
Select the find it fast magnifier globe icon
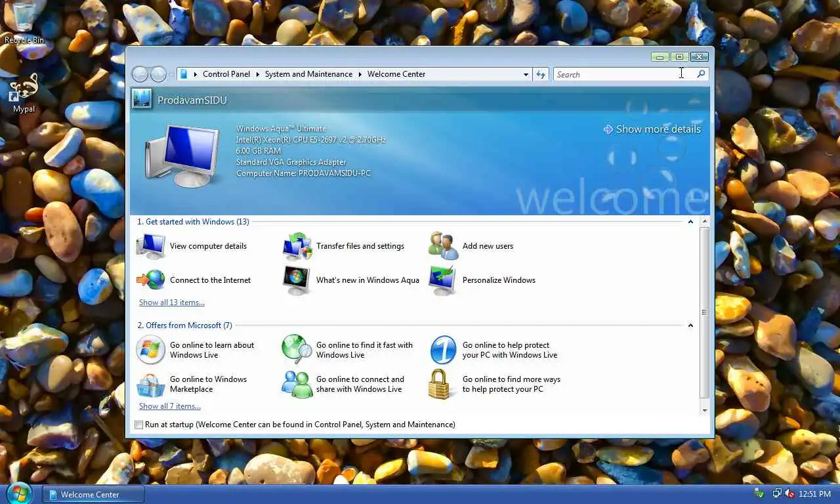click(297, 350)
